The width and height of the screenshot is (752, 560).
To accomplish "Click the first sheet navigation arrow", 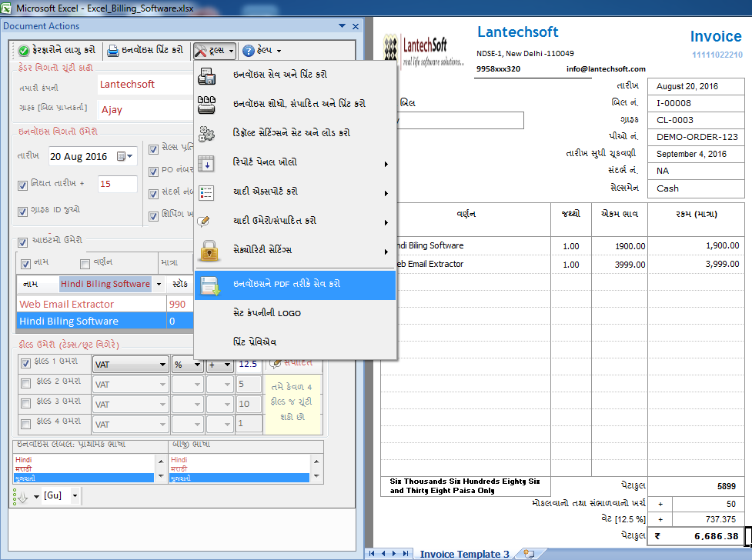I will click(x=372, y=553).
